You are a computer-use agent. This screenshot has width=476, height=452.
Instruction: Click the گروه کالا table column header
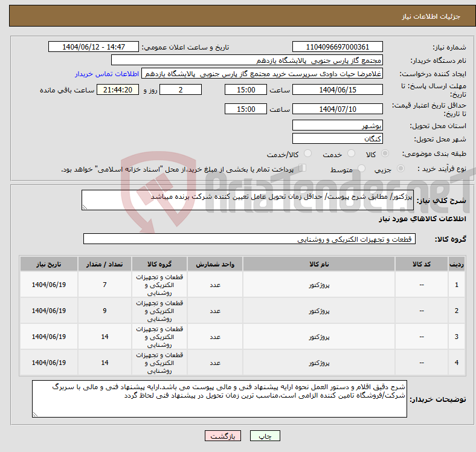159,264
